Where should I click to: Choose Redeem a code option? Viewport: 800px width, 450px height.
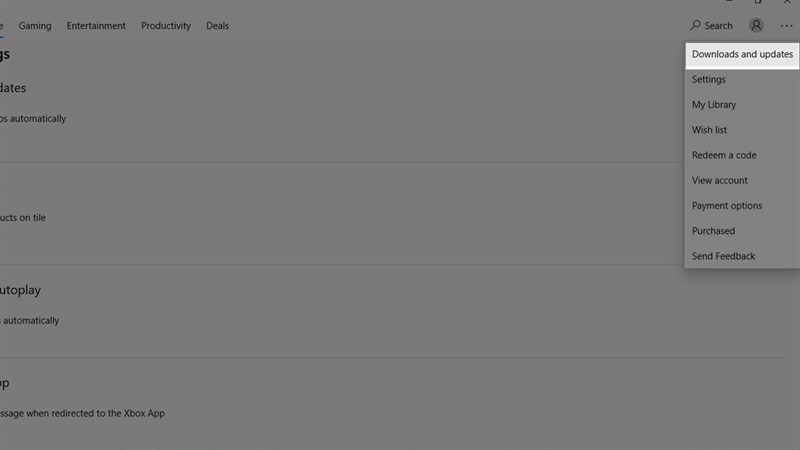pyautogui.click(x=742, y=155)
